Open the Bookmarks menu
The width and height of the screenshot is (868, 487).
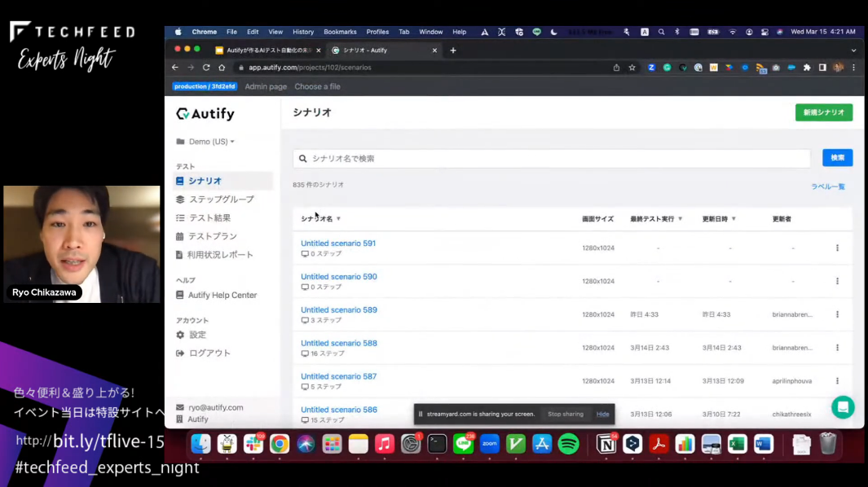coord(340,32)
